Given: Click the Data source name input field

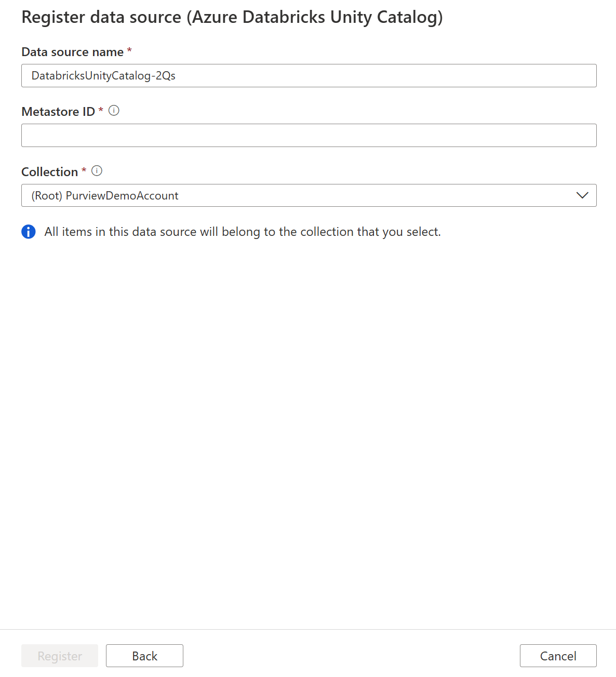Looking at the screenshot, I should (309, 75).
